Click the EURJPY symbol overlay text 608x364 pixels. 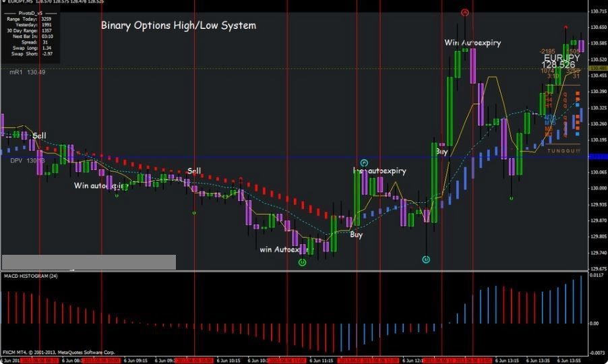[561, 58]
